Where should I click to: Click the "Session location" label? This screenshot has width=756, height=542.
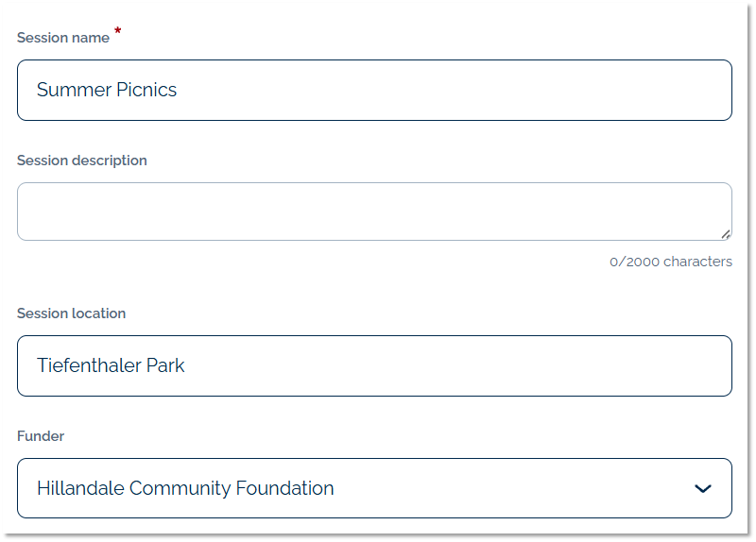pyautogui.click(x=71, y=313)
